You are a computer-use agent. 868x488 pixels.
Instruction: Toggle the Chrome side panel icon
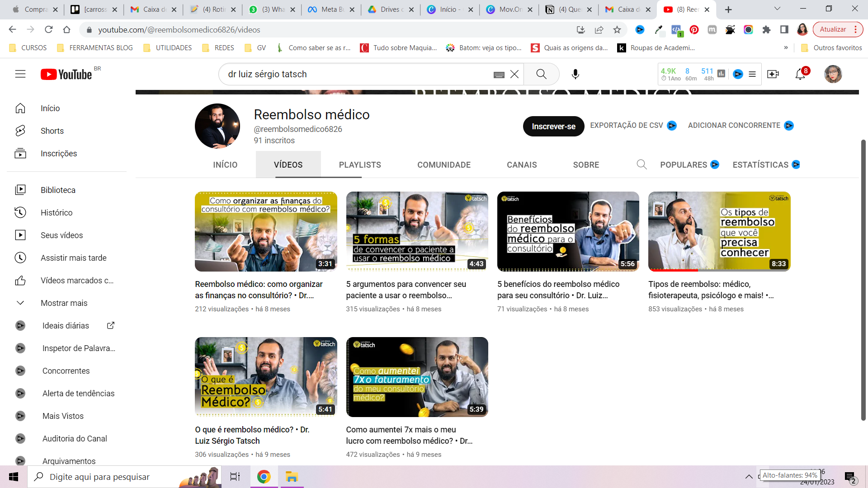(x=784, y=30)
